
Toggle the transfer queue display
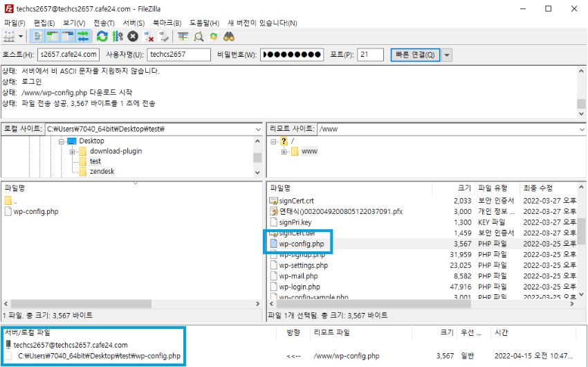click(83, 37)
